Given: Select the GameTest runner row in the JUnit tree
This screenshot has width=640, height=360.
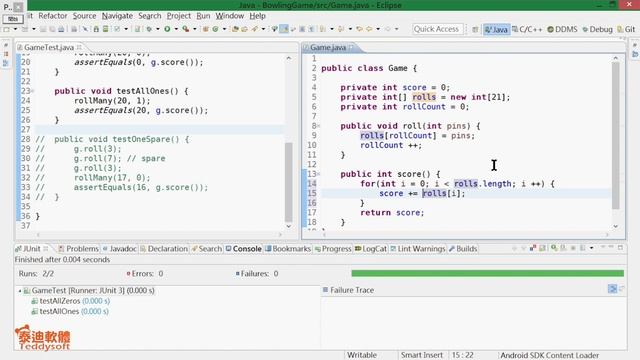Looking at the screenshot, I should pyautogui.click(x=89, y=291).
